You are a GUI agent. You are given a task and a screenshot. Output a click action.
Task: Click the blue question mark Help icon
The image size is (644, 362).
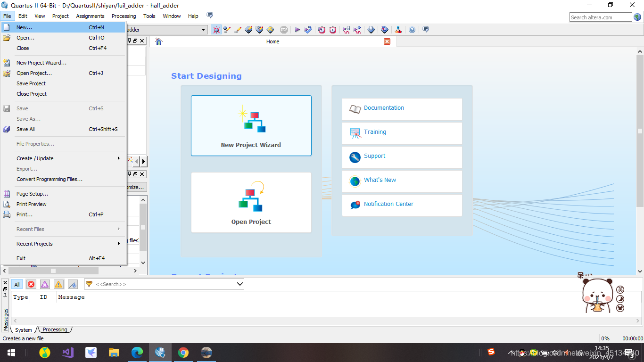click(412, 30)
